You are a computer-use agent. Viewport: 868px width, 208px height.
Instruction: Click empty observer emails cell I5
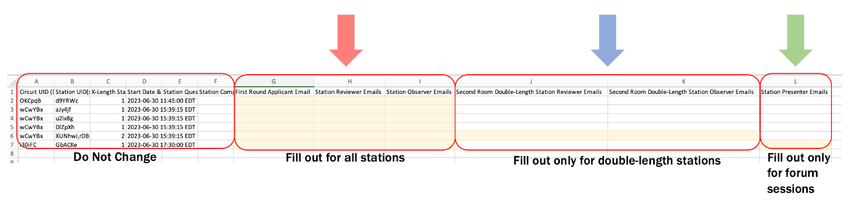click(x=420, y=127)
